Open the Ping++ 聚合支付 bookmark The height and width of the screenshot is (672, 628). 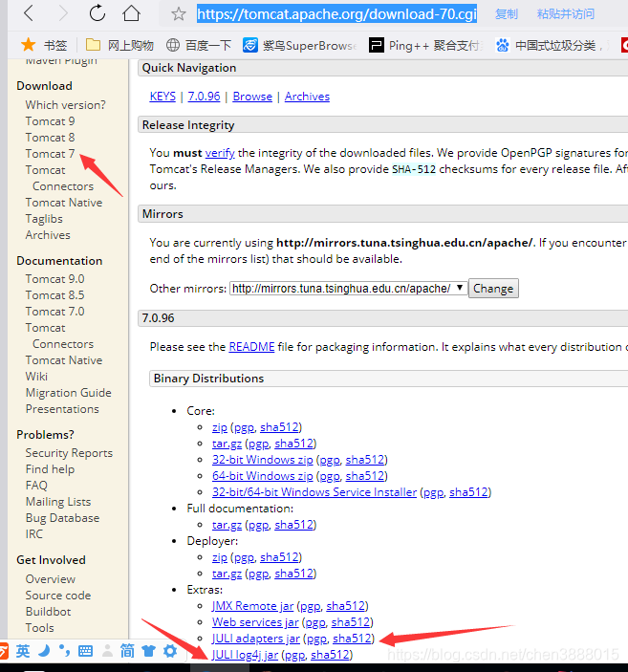point(425,45)
